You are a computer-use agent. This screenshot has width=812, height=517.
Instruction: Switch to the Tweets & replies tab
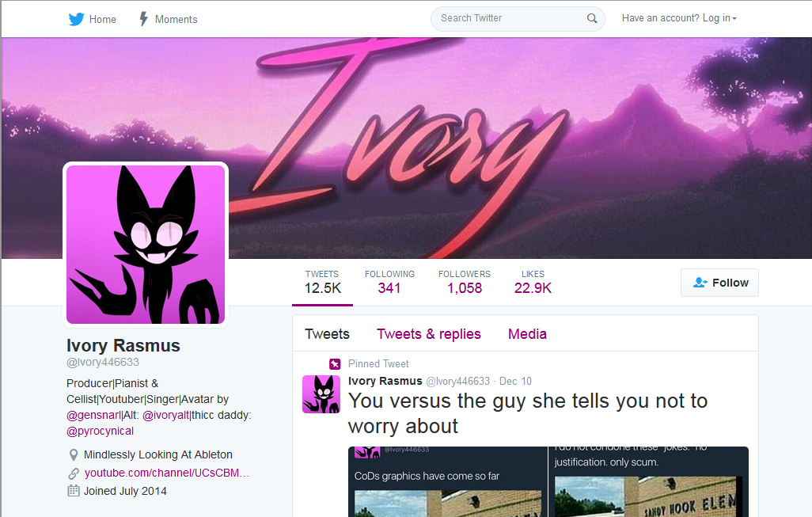[x=429, y=334]
